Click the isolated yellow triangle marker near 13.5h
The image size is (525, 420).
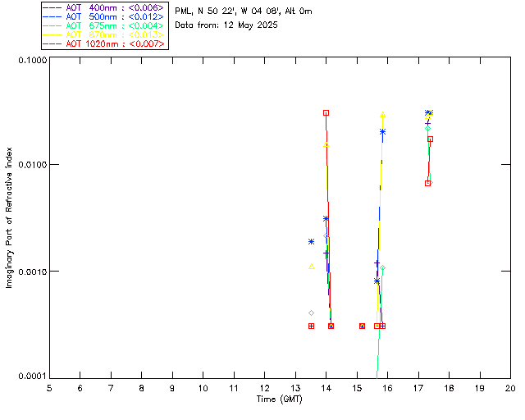point(312,267)
